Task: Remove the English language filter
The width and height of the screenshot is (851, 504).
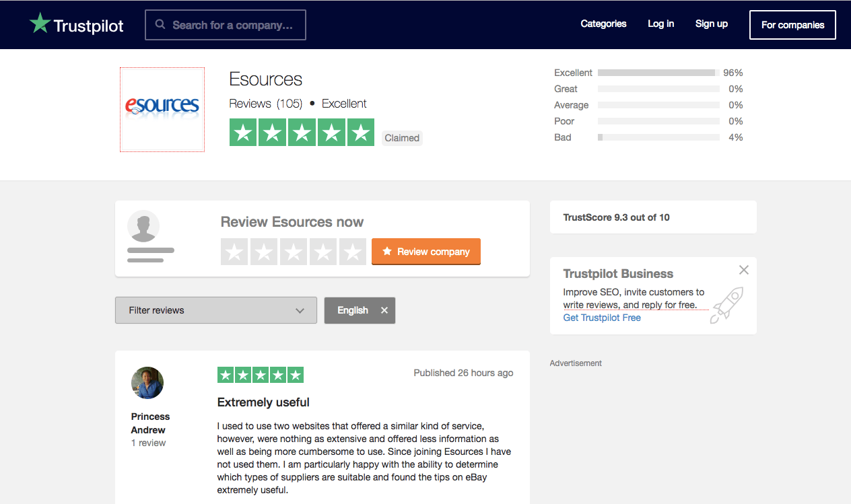Action: coord(384,310)
